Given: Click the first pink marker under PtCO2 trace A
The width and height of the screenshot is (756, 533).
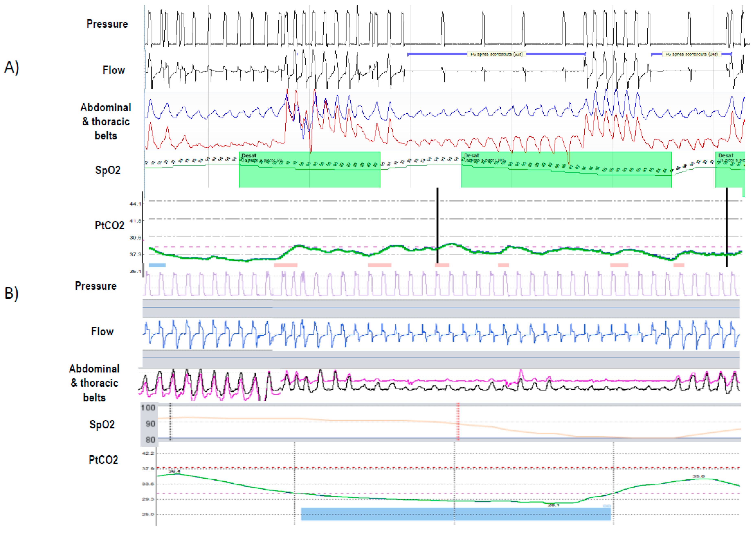Looking at the screenshot, I should pyautogui.click(x=286, y=265).
